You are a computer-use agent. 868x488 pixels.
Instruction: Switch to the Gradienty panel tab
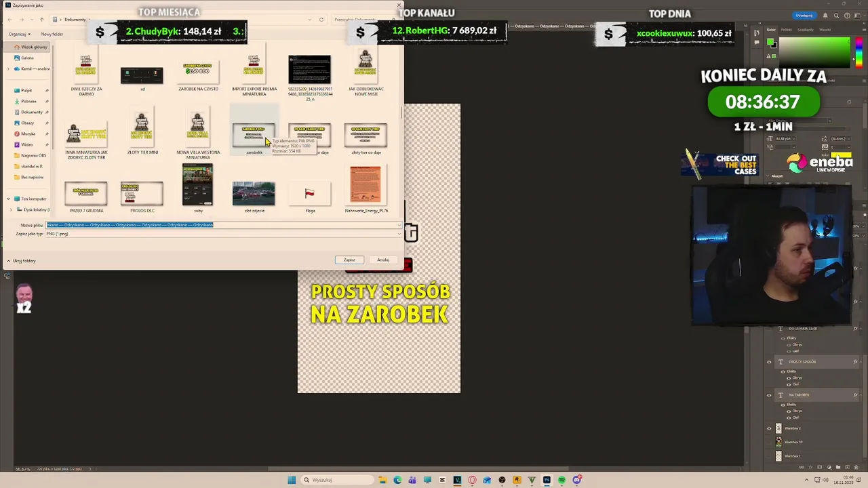click(806, 30)
